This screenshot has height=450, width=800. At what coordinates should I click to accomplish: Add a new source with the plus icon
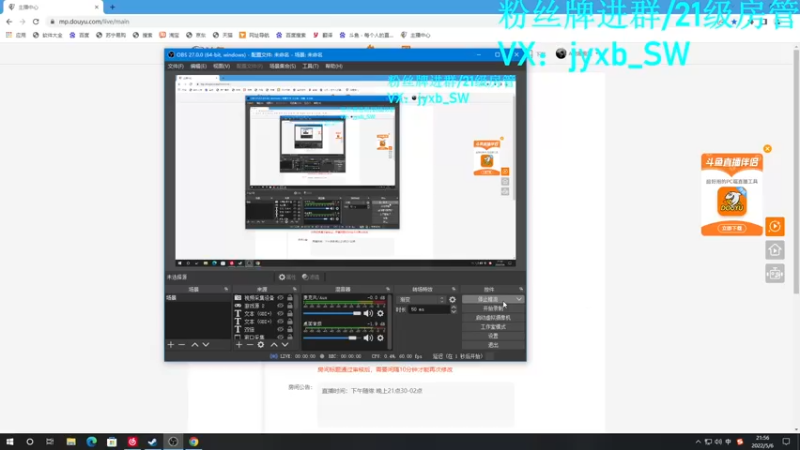pos(239,345)
